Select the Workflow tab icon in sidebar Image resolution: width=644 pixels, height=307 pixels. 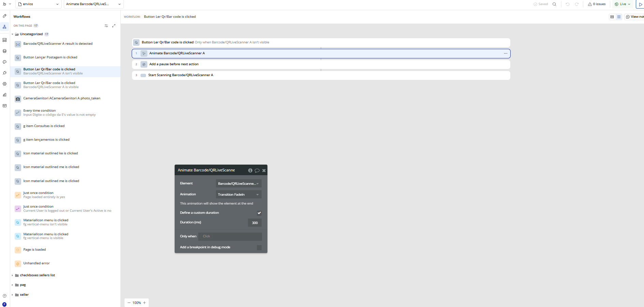pyautogui.click(x=4, y=27)
